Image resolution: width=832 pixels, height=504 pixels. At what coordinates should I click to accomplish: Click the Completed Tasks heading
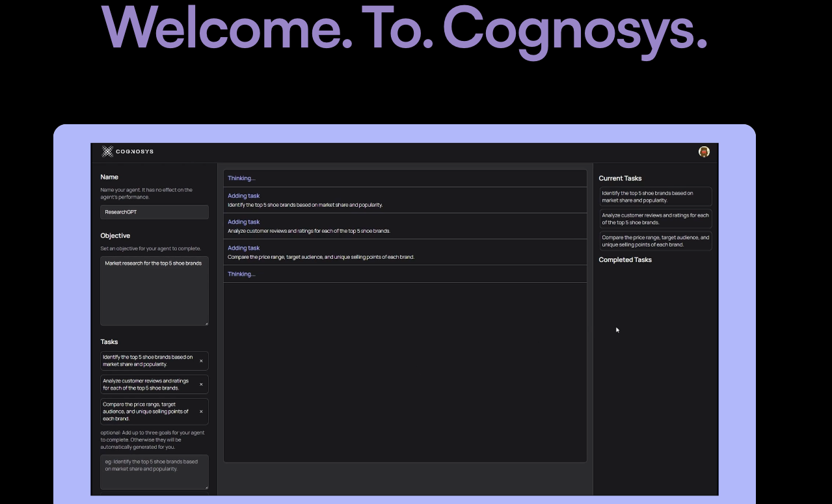coord(625,259)
